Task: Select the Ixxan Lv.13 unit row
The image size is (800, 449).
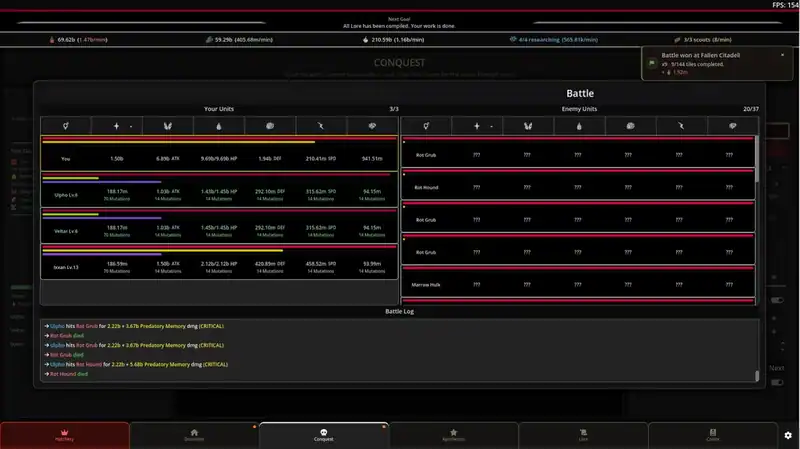Action: point(219,262)
